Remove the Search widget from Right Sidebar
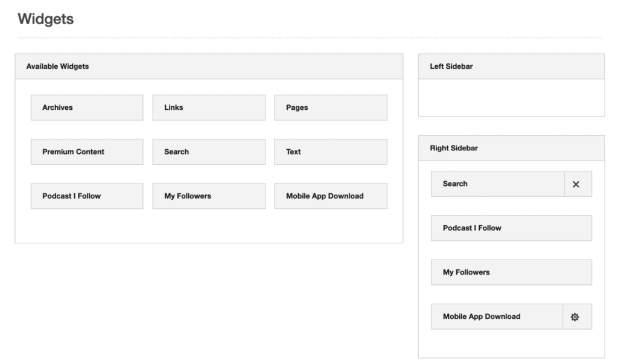618x364 pixels. [x=578, y=184]
